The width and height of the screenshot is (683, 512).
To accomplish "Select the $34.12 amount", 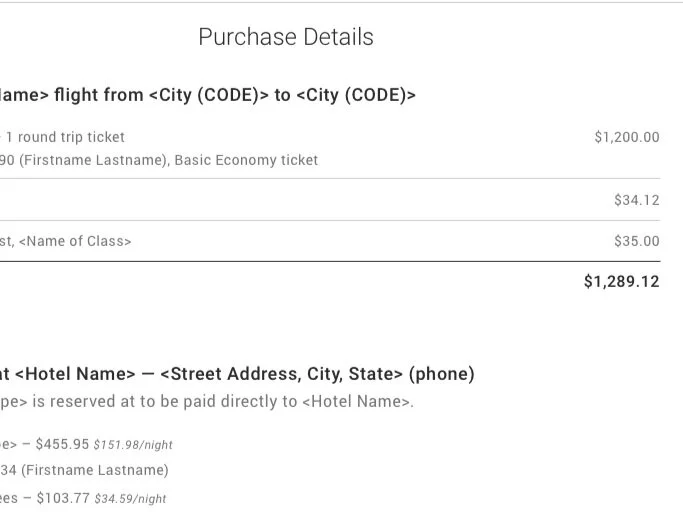I will [636, 200].
